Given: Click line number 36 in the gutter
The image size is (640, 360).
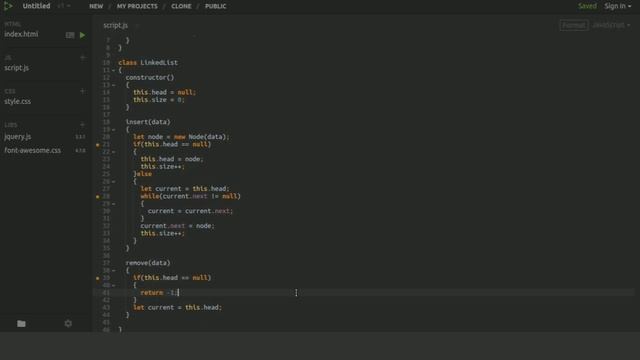Looking at the screenshot, I should [x=106, y=256].
